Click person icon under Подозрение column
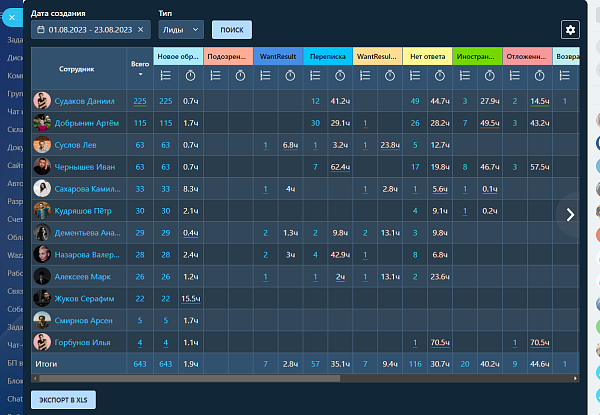The width and height of the screenshot is (600, 415). coord(216,75)
